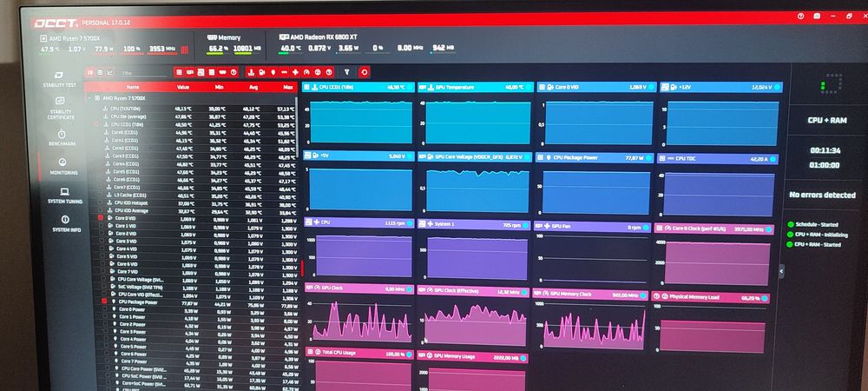Open the System Info section

tap(67, 224)
